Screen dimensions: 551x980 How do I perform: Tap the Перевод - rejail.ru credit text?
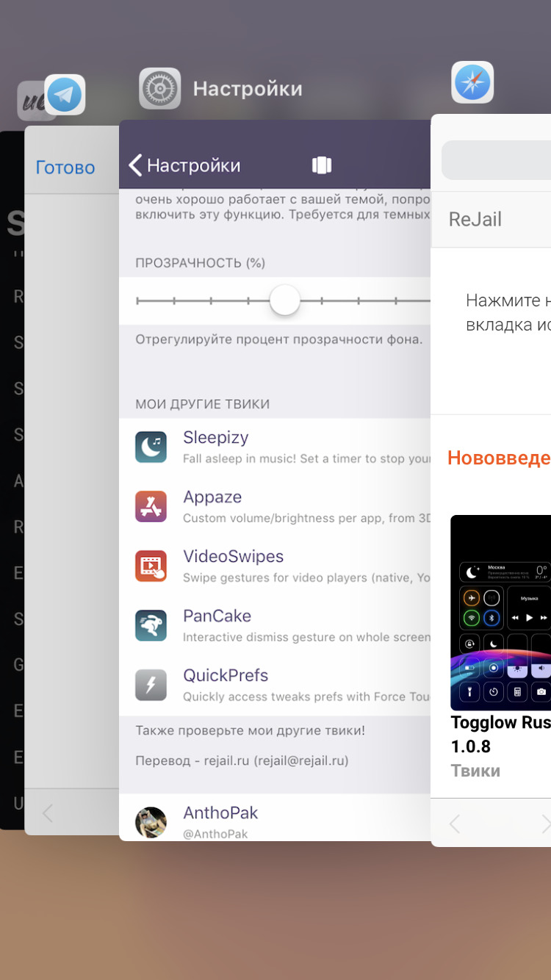[x=242, y=761]
